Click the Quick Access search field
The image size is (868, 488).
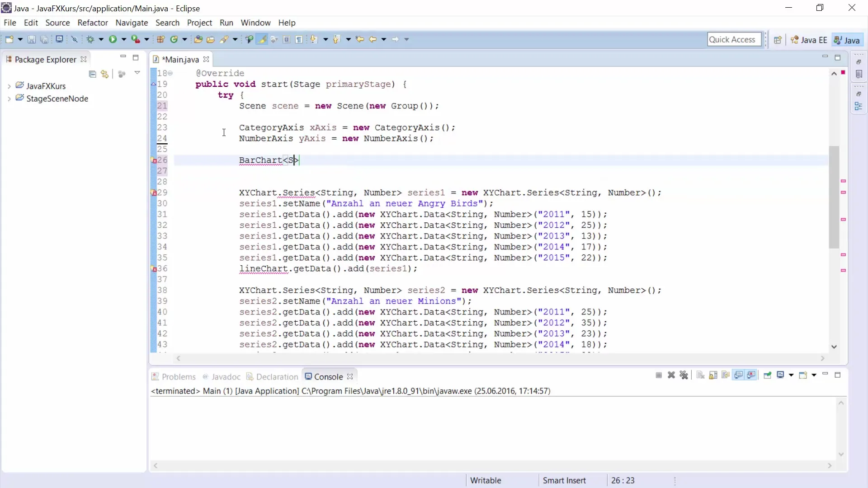tap(734, 39)
